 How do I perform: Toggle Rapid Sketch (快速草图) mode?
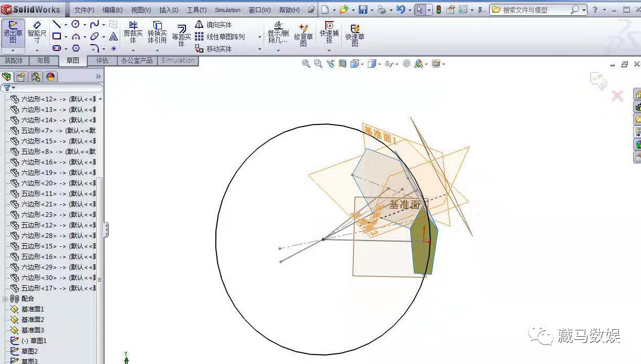click(x=355, y=33)
